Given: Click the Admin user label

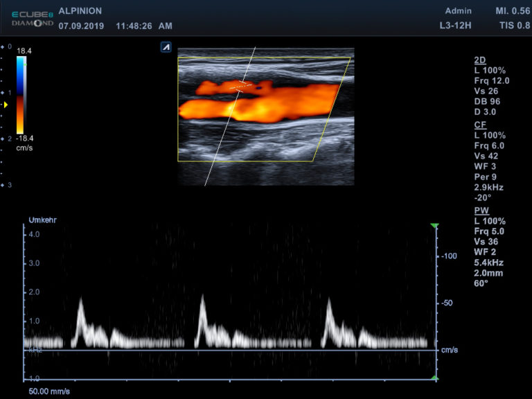Looking at the screenshot, I should point(459,11).
